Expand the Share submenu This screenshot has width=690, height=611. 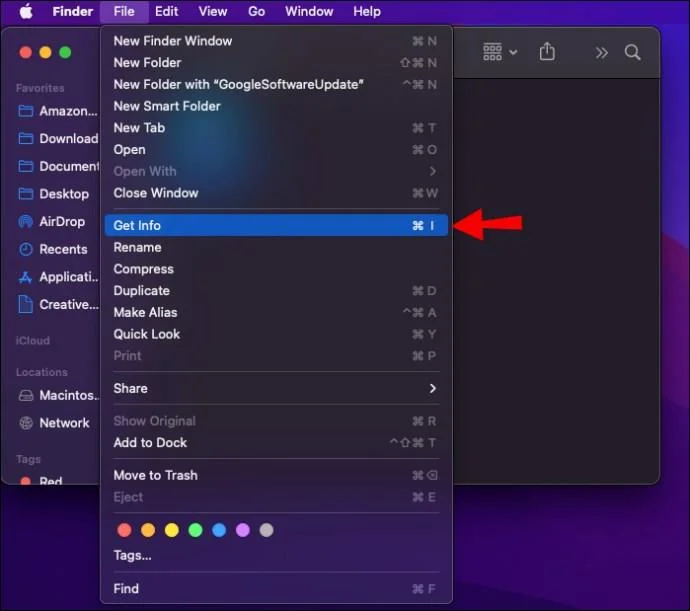(276, 388)
